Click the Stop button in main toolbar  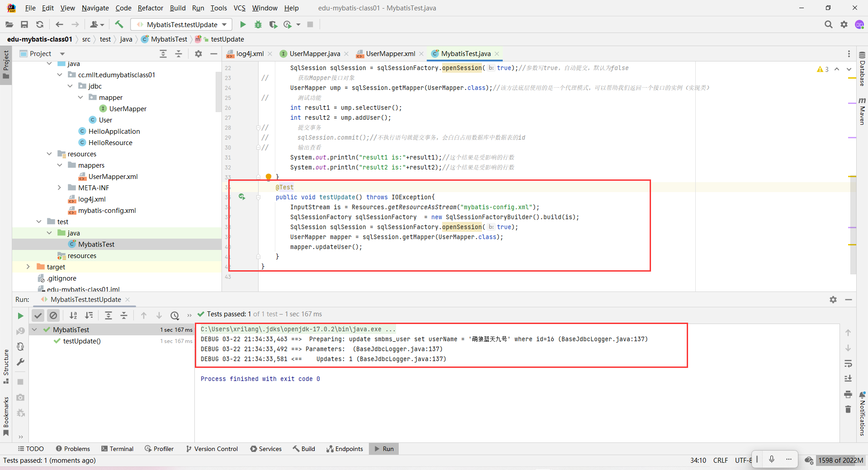[x=310, y=24]
